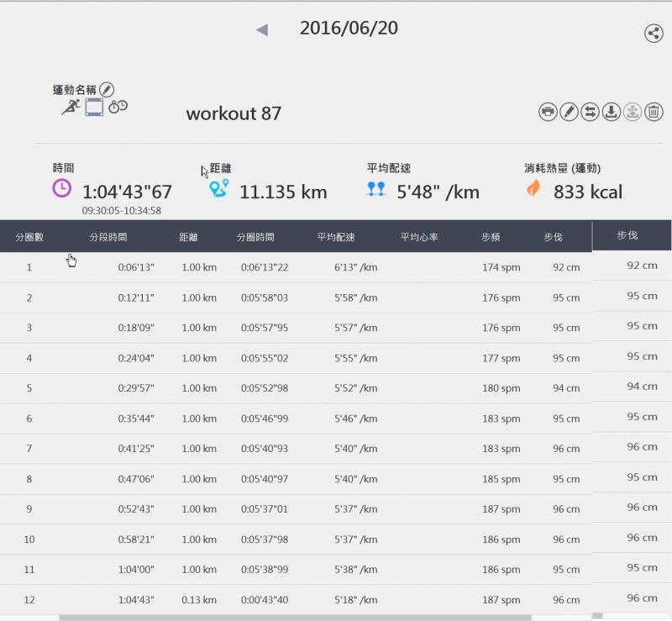The width and height of the screenshot is (672, 621).
Task: Sort by 分段時間 column header
Action: (108, 237)
